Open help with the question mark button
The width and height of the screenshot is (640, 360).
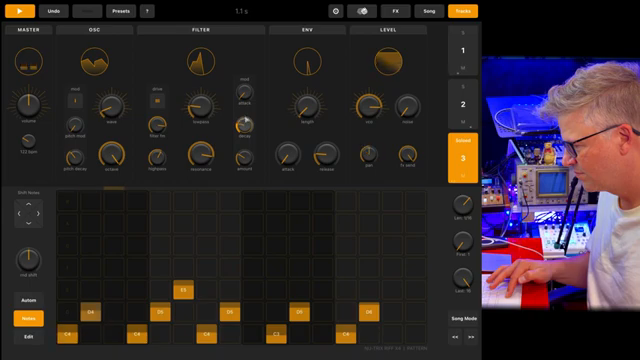(x=147, y=11)
